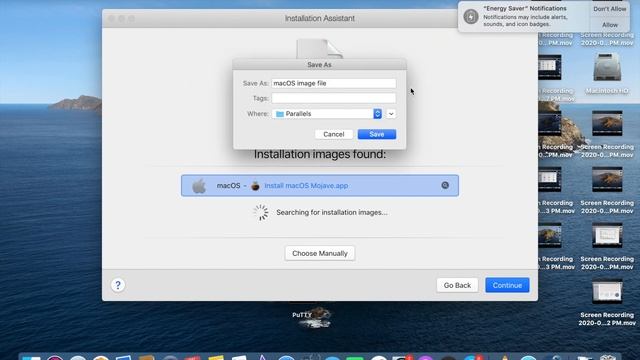This screenshot has width=640, height=360.
Task: Select the bottom Screen Recording 2 PM.mov thumbnail
Action: pyautogui.click(x=607, y=291)
